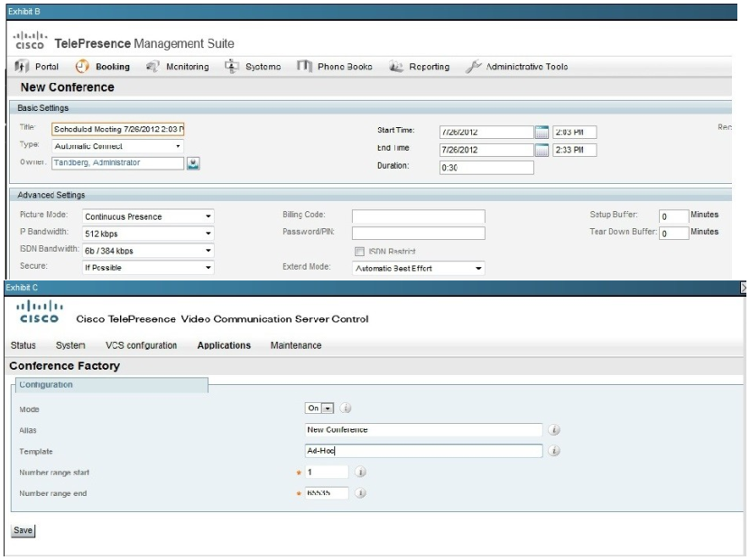Image resolution: width=750 pixels, height=560 pixels.
Task: Click the conference Title input field
Action: (x=117, y=129)
